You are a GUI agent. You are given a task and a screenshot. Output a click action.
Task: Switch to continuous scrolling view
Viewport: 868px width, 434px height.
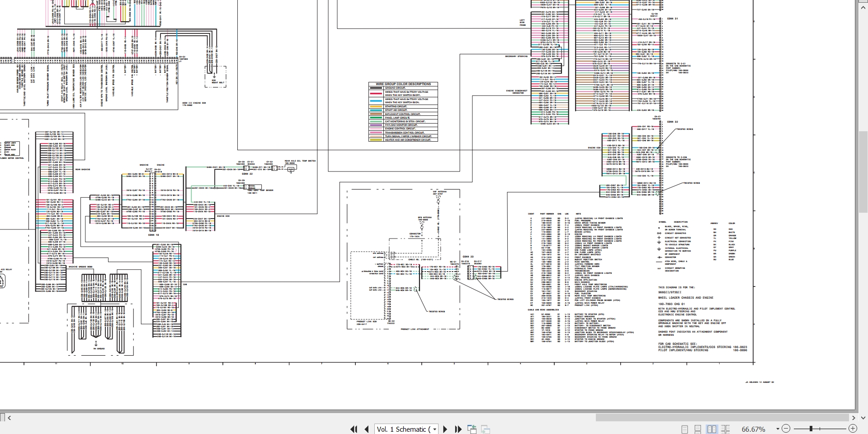698,429
